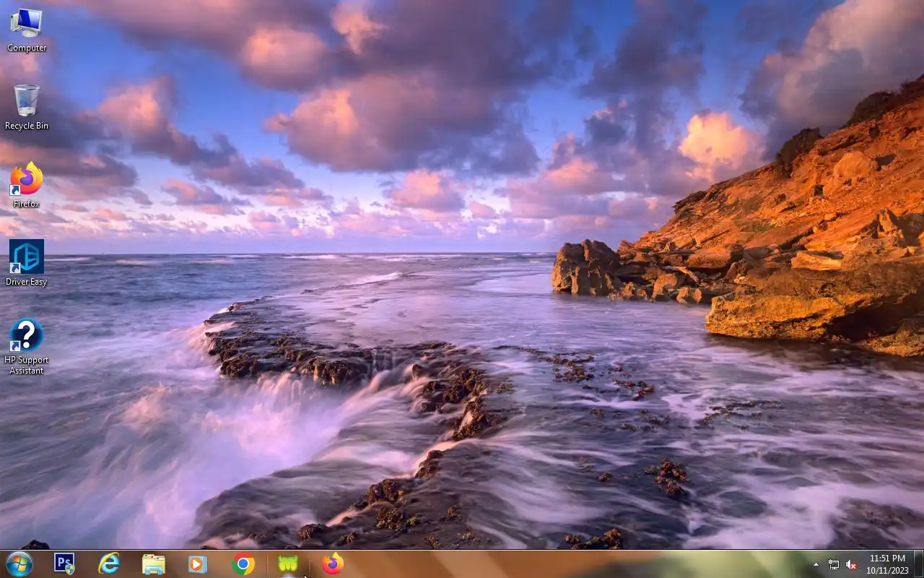Screen dimensions: 924x578
Task: Select the Recycle Bin icon
Action: pos(27,108)
